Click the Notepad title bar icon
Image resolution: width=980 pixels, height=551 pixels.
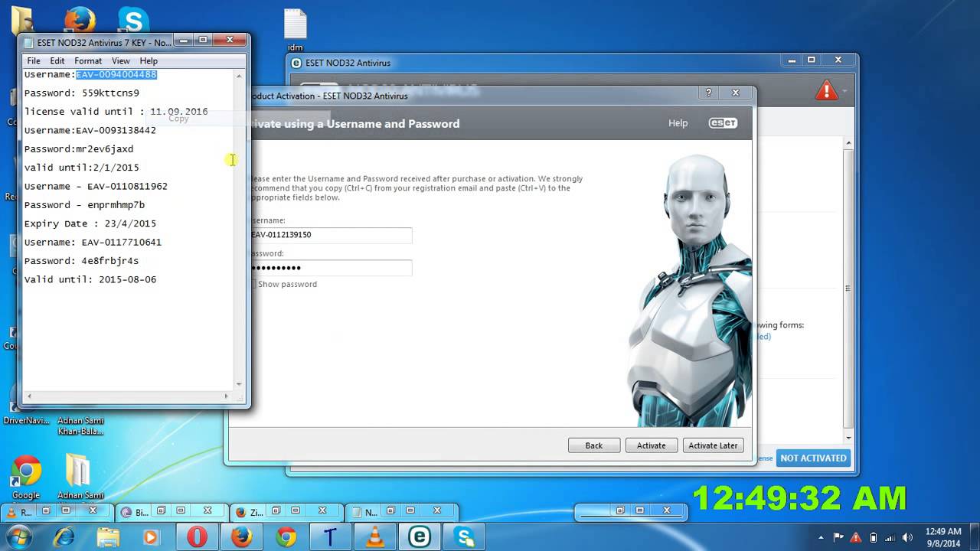29,43
